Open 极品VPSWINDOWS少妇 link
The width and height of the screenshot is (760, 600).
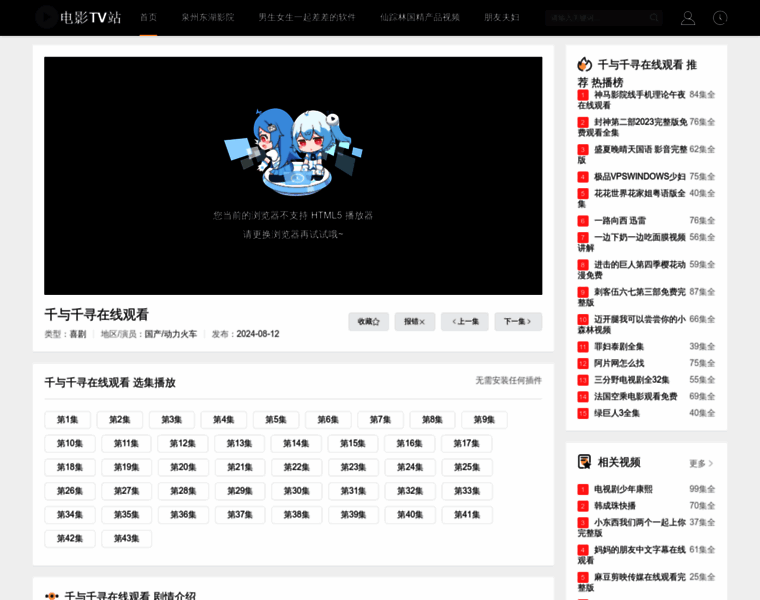tap(640, 176)
